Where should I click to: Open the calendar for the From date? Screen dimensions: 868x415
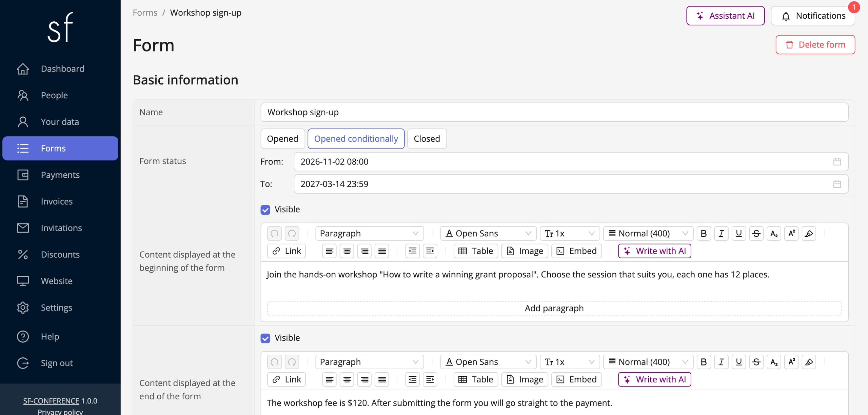click(837, 162)
